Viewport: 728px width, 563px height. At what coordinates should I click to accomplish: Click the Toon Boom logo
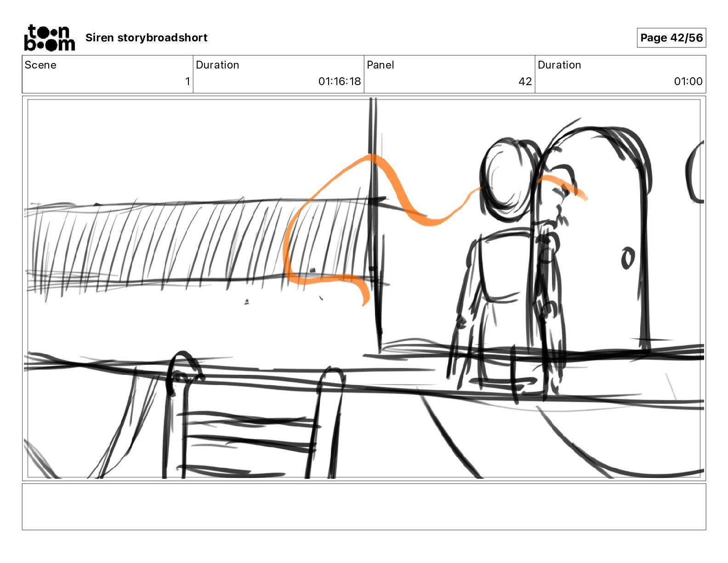49,38
